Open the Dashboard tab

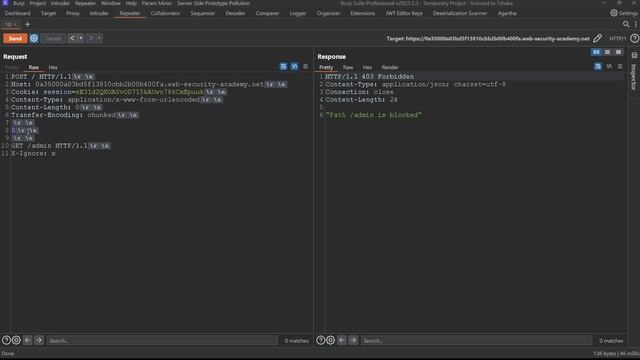pyautogui.click(x=18, y=13)
